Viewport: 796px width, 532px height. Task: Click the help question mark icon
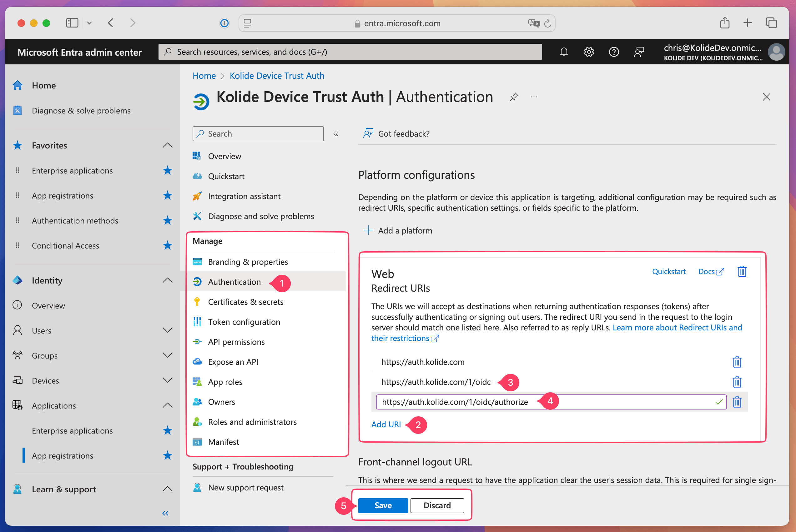click(613, 52)
